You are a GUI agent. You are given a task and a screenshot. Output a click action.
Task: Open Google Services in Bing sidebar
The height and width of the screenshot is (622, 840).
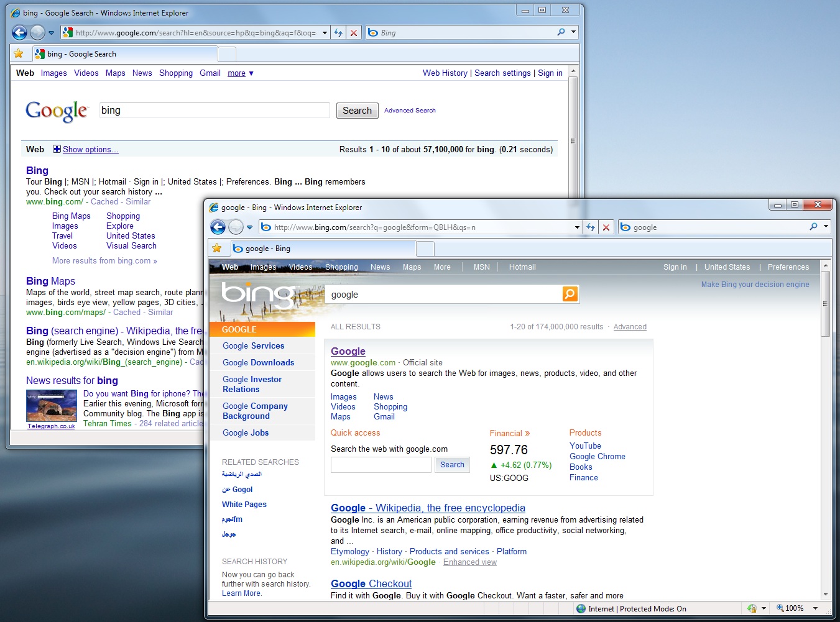254,346
